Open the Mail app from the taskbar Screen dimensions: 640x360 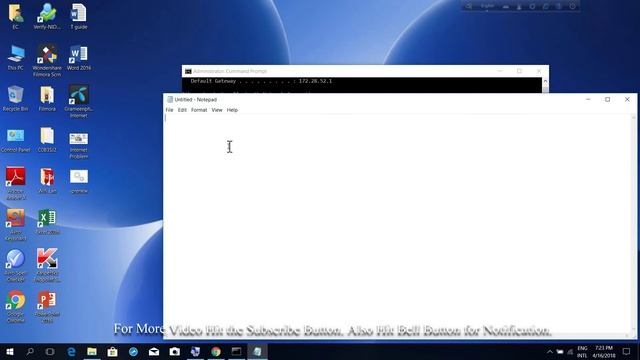154,351
